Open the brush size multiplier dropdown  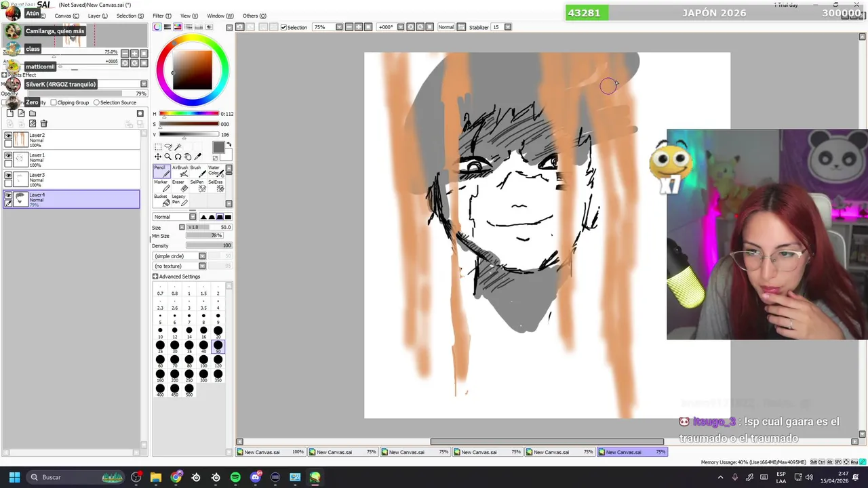coord(182,227)
